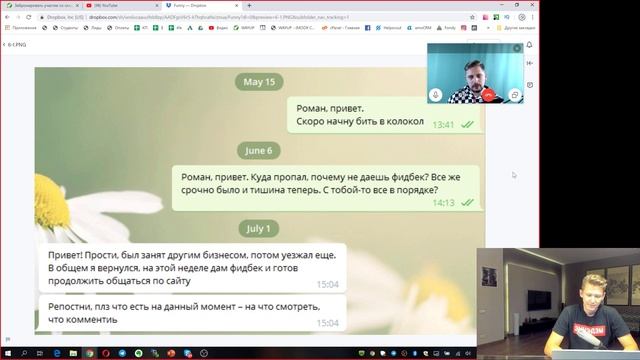Click the call overlay expand-window icon
The height and width of the screenshot is (360, 640).
click(515, 95)
